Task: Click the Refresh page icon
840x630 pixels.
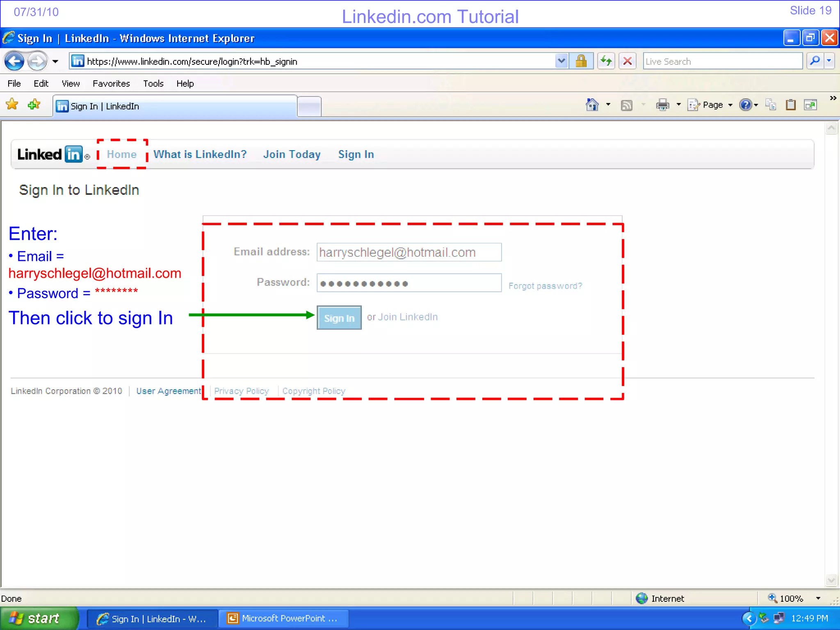Action: click(x=606, y=61)
